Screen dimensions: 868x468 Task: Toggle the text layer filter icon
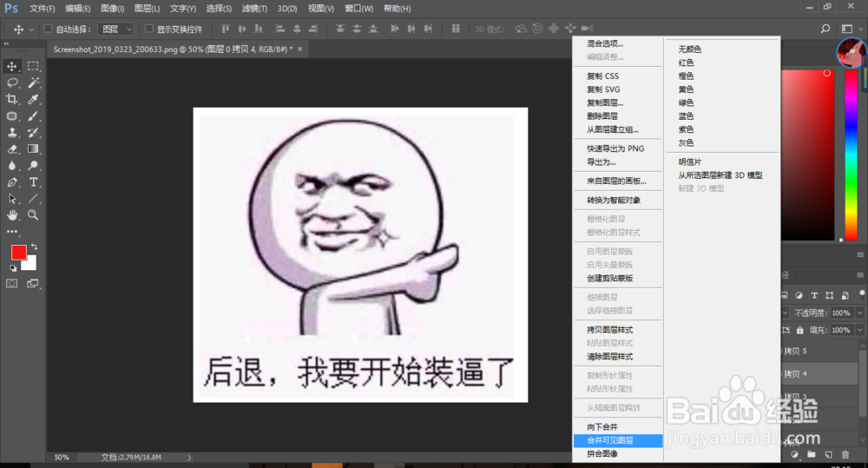(x=814, y=296)
